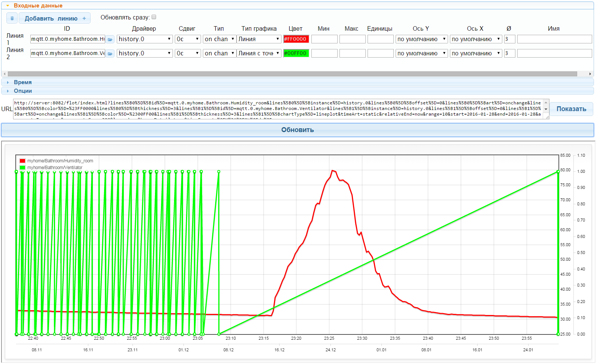
Task: Open shift dropdown for Line 2
Action: pyautogui.click(x=188, y=53)
